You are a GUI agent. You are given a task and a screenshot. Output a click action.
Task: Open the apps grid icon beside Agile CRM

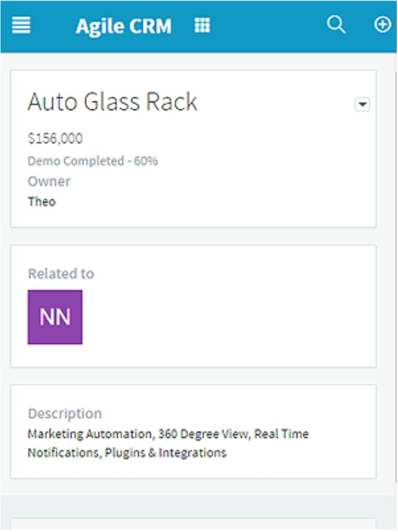tap(202, 26)
